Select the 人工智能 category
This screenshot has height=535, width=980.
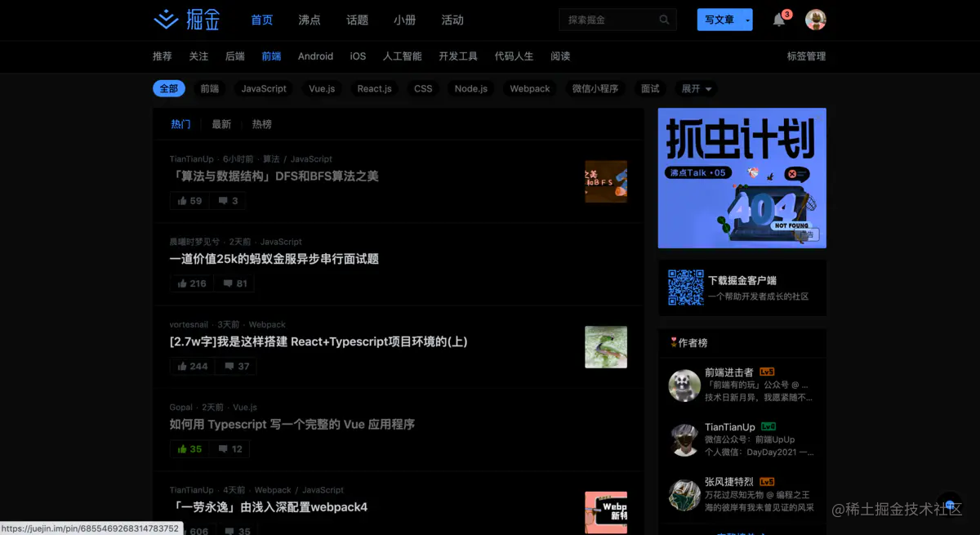click(403, 56)
